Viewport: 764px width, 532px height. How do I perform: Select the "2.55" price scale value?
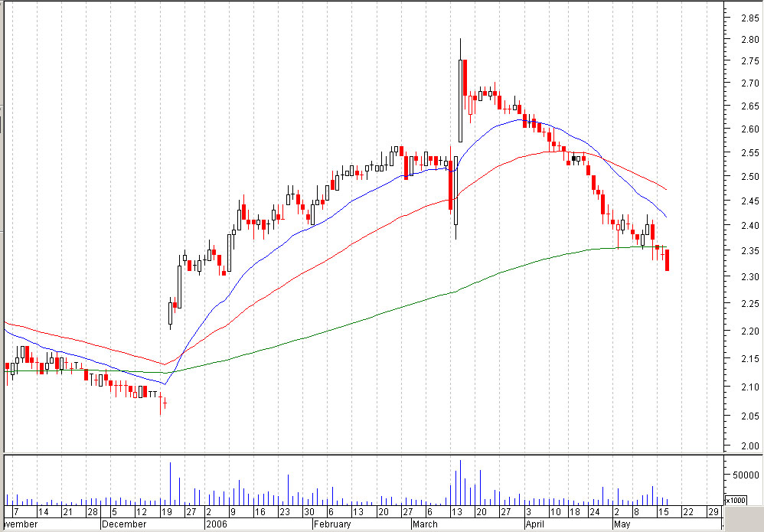[750, 153]
